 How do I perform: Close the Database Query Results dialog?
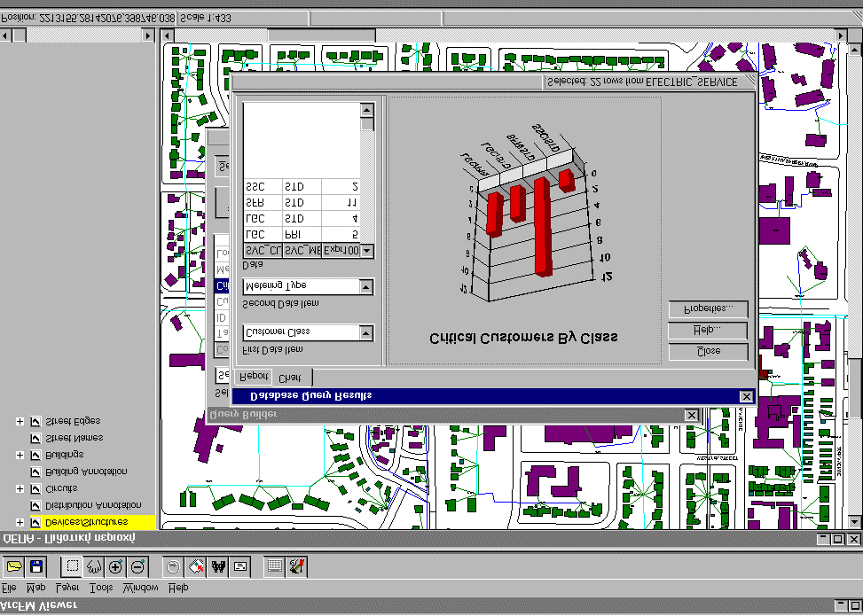746,396
